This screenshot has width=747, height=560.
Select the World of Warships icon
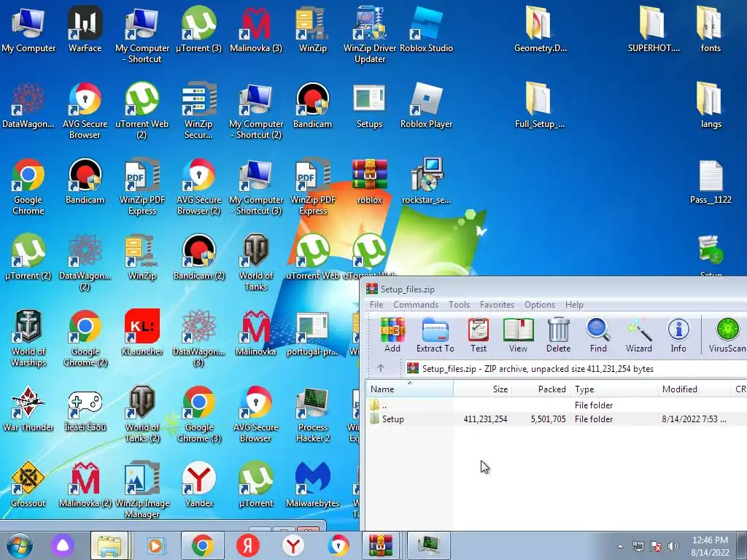[x=28, y=338]
